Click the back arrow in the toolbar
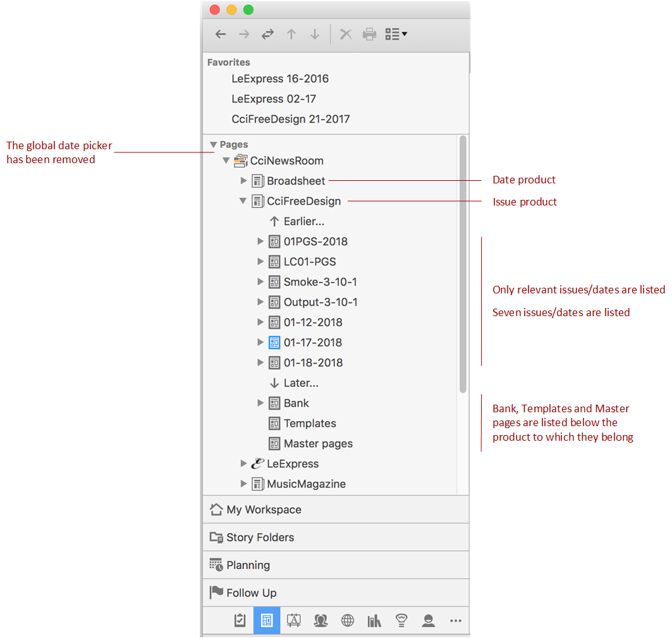The image size is (672, 638). (220, 35)
